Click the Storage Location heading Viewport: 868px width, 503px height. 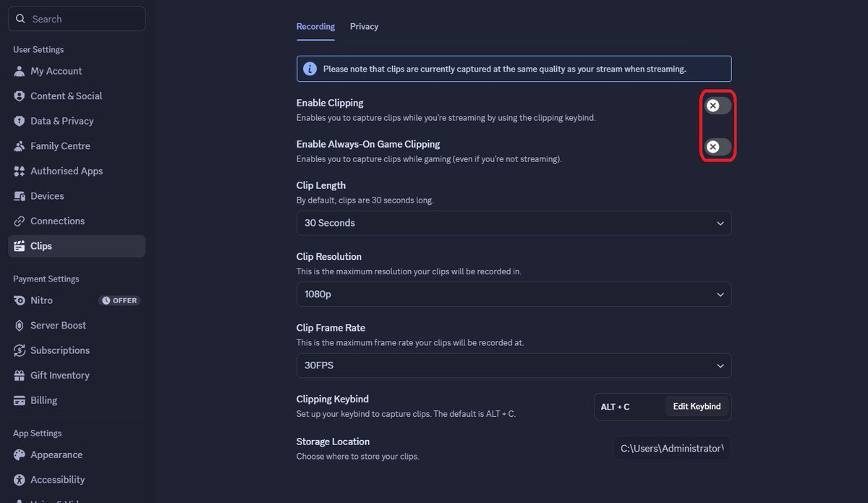333,441
